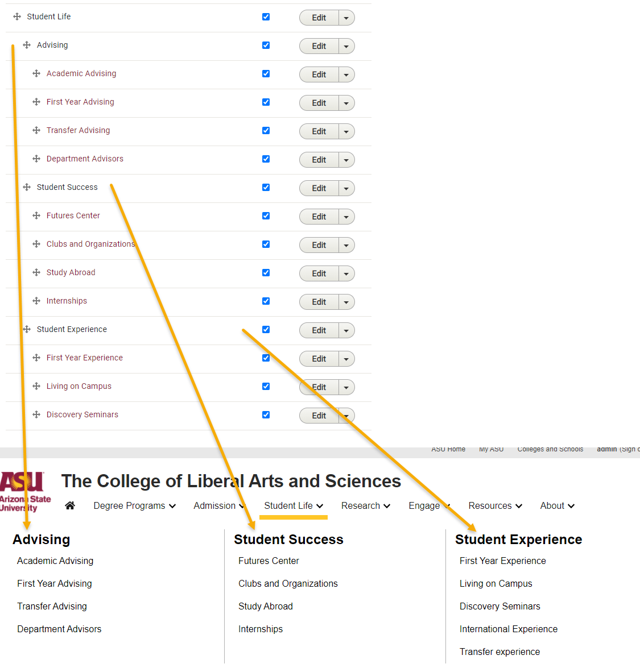Open Edit dropdown arrow for Living on Campus
640x672 pixels.
[x=346, y=387]
